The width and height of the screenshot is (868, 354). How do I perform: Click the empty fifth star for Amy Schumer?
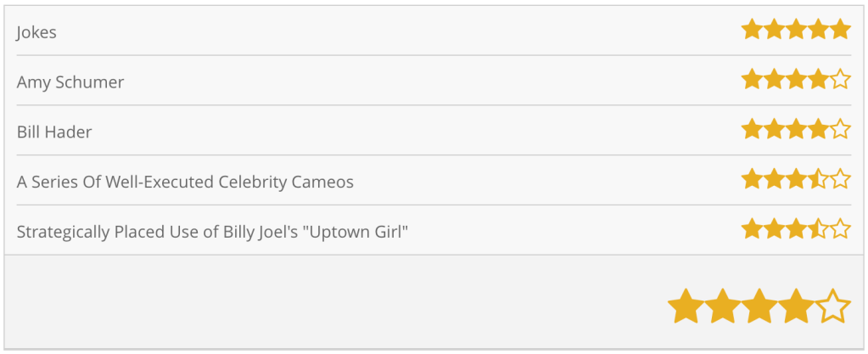[x=840, y=81]
